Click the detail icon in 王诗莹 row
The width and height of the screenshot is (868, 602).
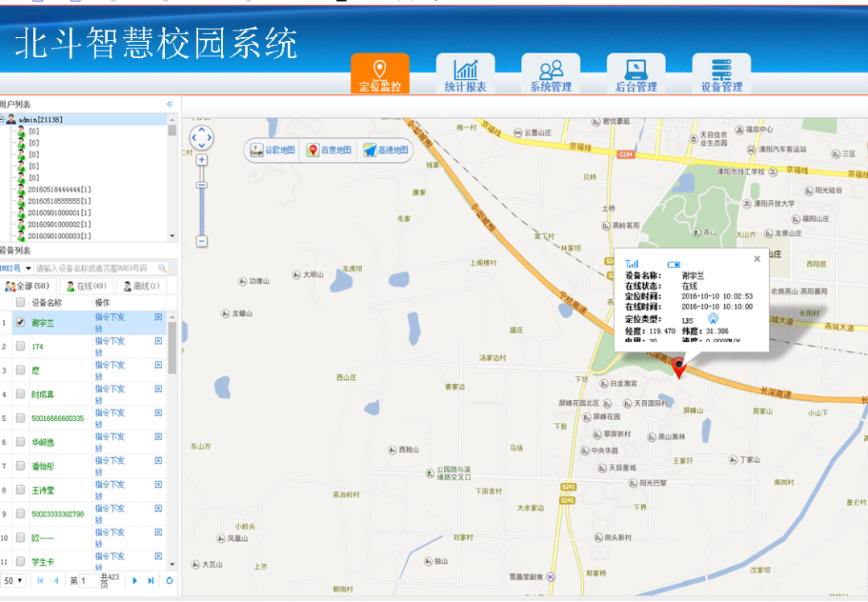coord(158,484)
